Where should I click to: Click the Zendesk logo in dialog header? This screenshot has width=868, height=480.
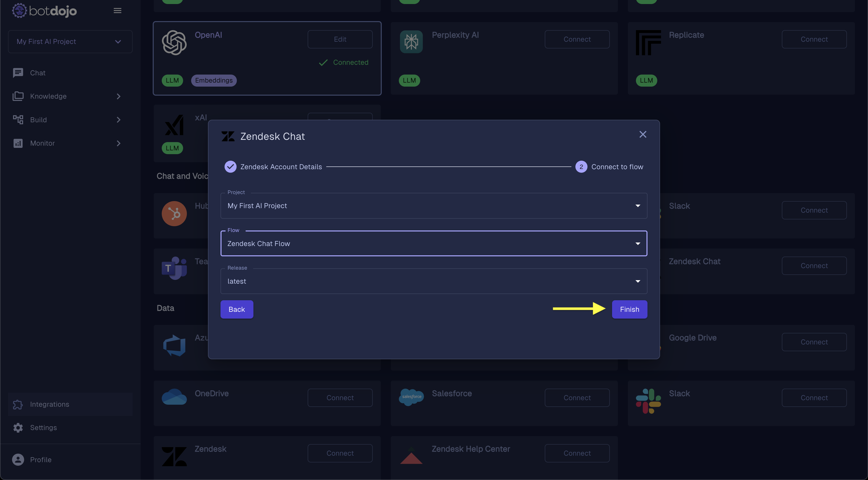[228, 136]
